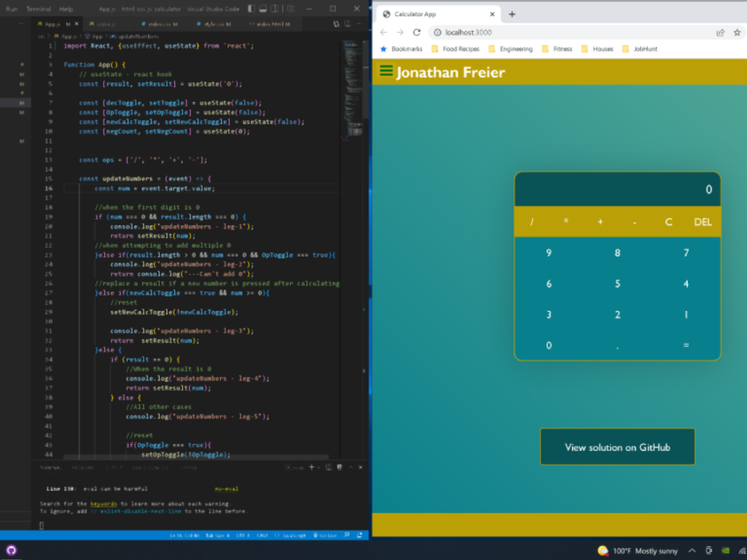Screen dimensions: 747x560
Task: Click the calculator's decimal point key
Action: (x=617, y=345)
